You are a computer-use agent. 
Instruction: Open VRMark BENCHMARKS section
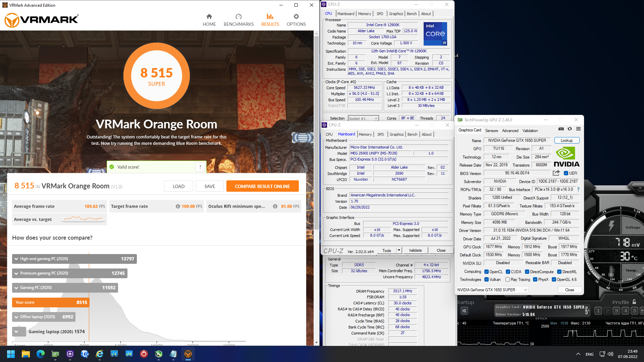(238, 20)
